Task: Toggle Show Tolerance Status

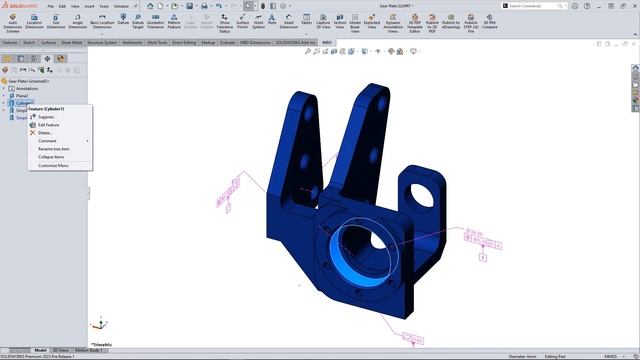Action: pos(224,23)
